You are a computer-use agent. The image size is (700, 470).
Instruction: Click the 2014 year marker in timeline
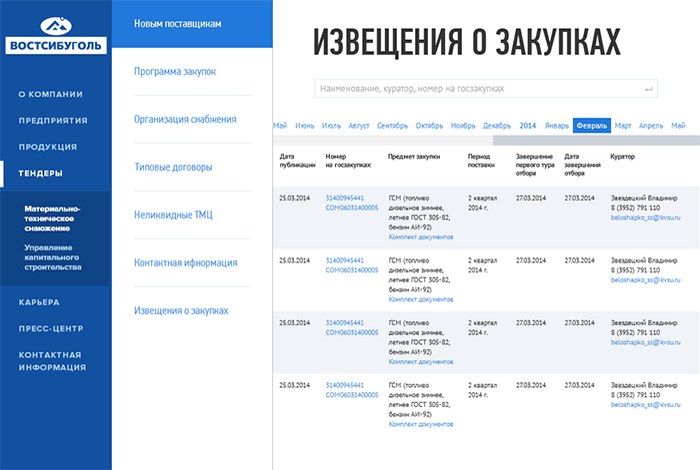tap(528, 126)
